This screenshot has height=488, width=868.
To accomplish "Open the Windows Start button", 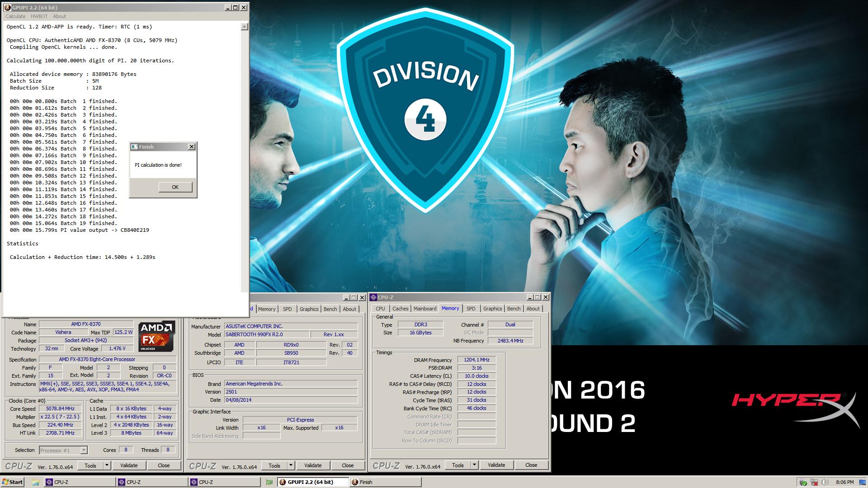I will click(13, 482).
